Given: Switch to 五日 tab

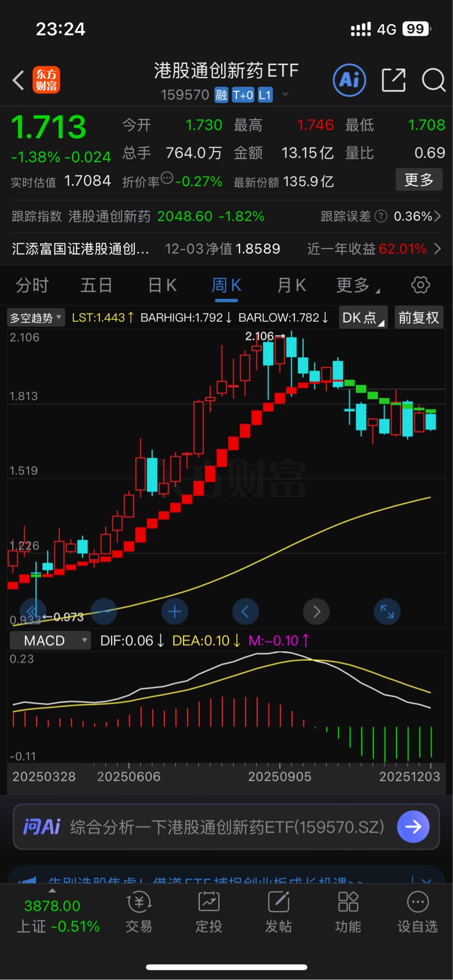Looking at the screenshot, I should [x=96, y=285].
